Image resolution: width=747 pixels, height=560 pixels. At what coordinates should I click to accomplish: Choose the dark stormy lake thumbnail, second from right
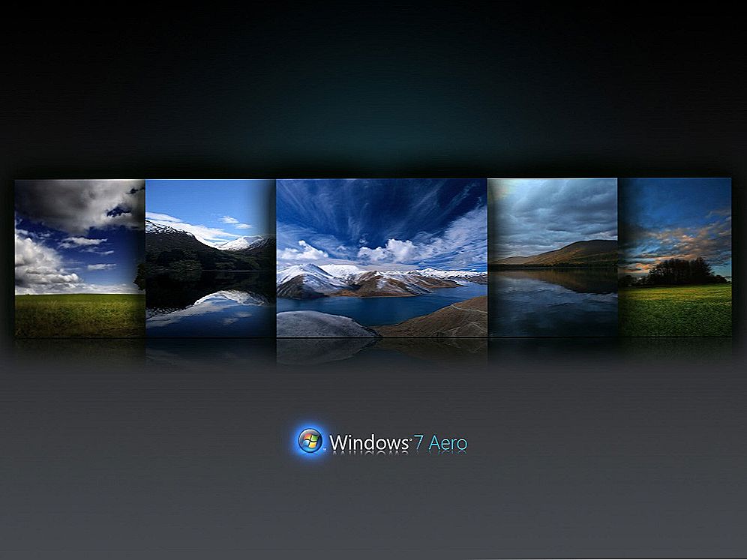pyautogui.click(x=553, y=258)
